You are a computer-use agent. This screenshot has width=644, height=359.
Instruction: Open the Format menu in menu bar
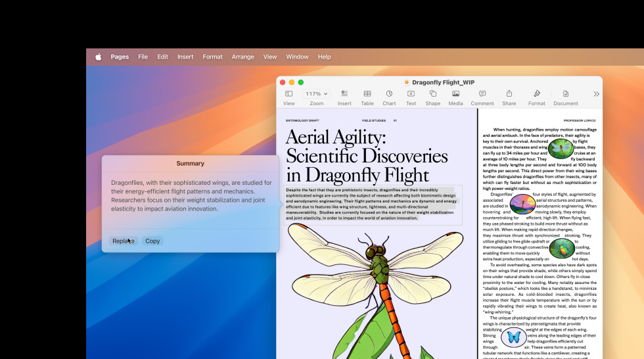click(x=212, y=57)
